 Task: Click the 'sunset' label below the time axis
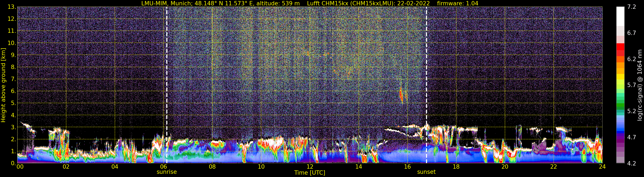click(426, 172)
